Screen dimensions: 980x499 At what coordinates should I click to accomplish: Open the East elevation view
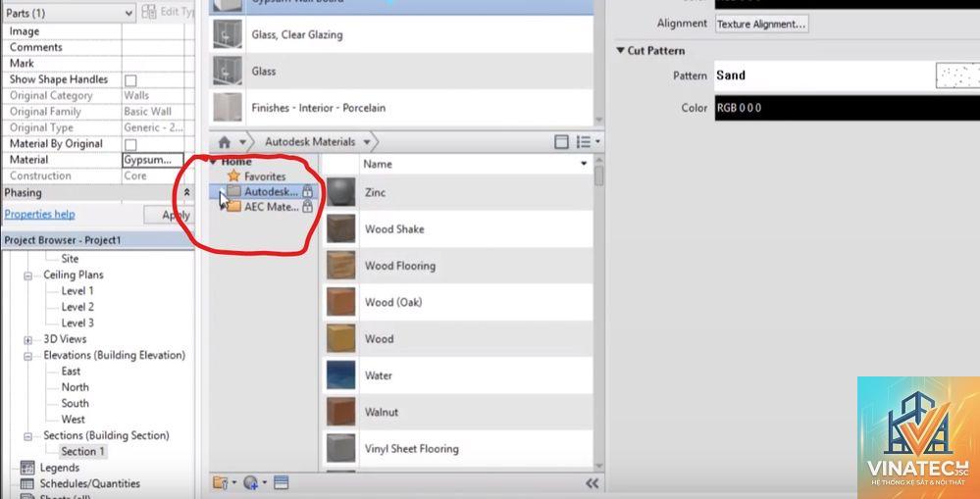click(x=71, y=371)
